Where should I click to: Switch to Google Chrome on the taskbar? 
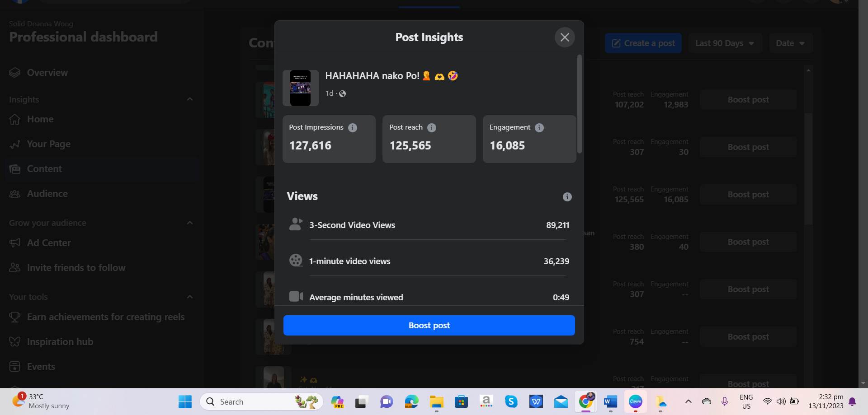click(586, 401)
